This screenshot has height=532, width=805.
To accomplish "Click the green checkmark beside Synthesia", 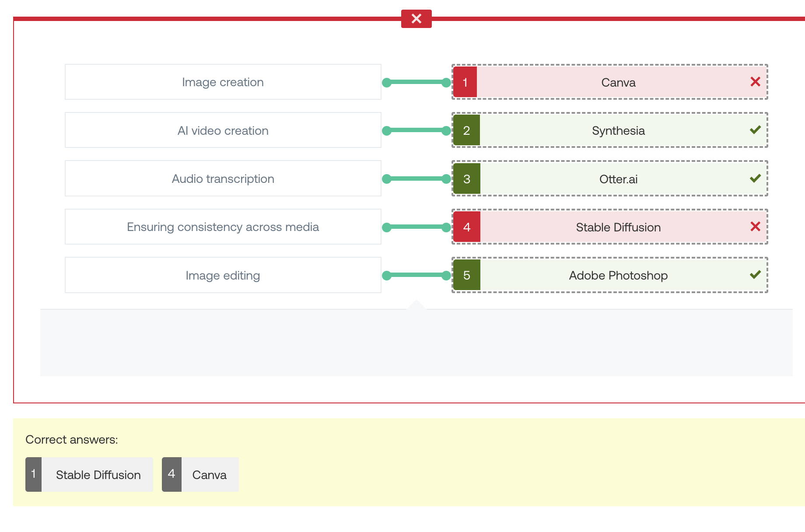I will (x=755, y=130).
